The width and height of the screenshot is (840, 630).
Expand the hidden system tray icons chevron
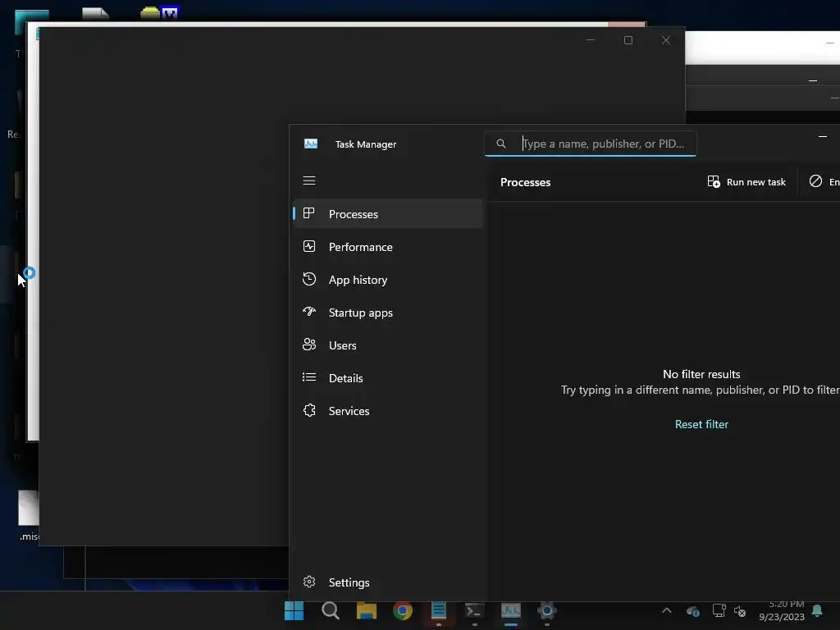coord(667,610)
